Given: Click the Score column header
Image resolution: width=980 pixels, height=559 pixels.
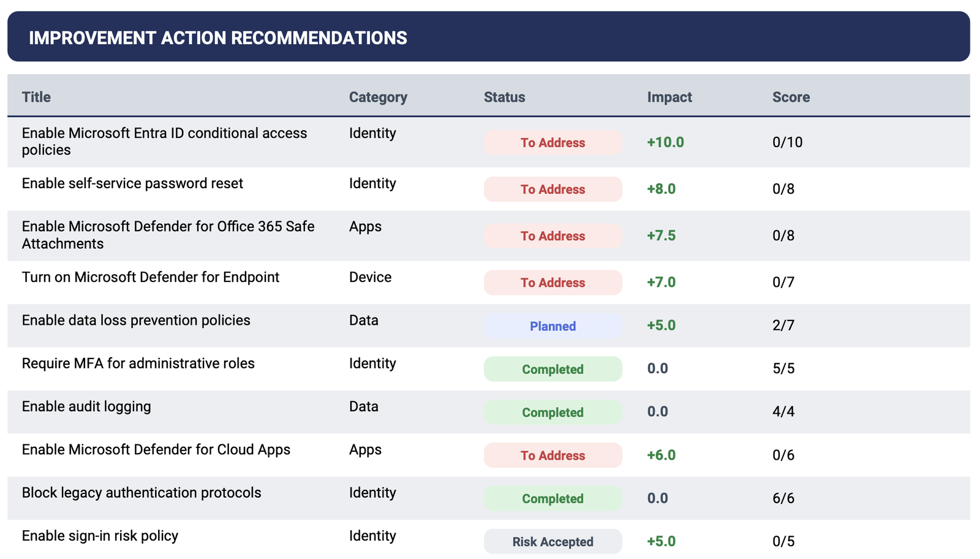Looking at the screenshot, I should coord(791,97).
